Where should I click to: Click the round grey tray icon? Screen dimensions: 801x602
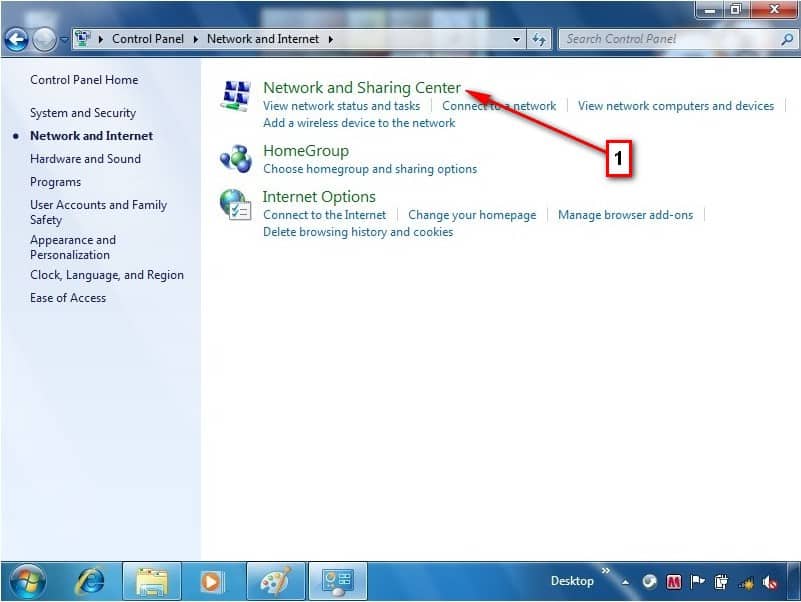click(649, 582)
